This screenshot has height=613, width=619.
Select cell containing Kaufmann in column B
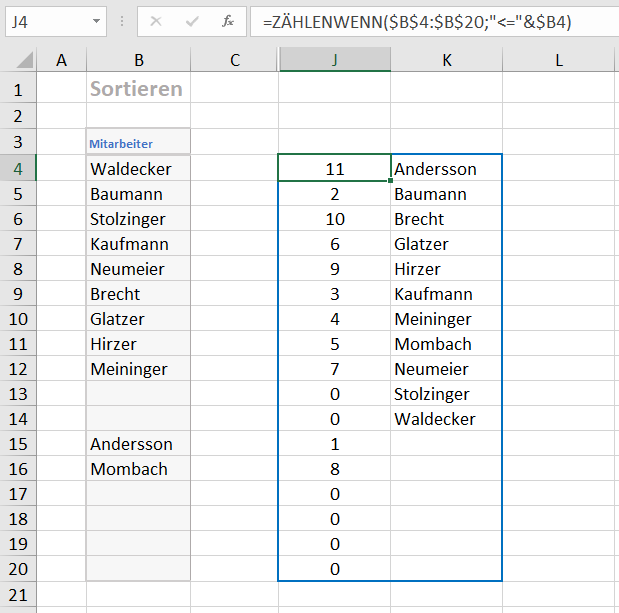click(139, 244)
